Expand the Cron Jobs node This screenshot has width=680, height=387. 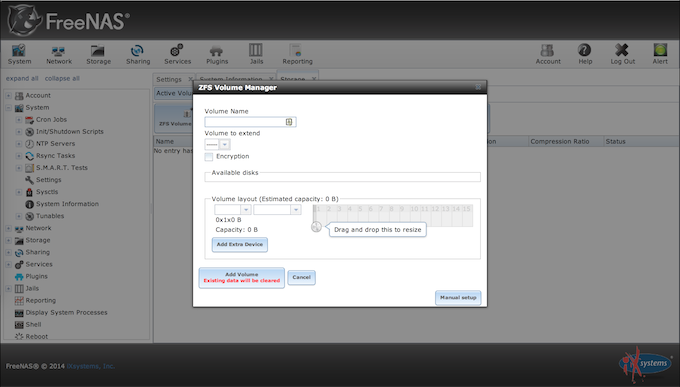19,119
